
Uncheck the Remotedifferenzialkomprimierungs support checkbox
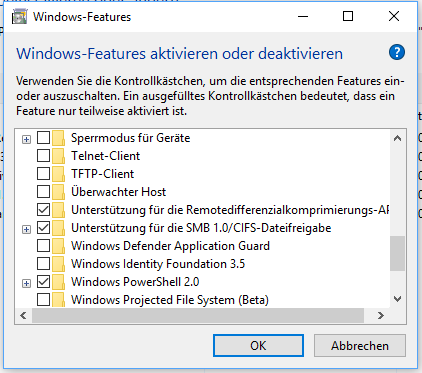pos(43,209)
